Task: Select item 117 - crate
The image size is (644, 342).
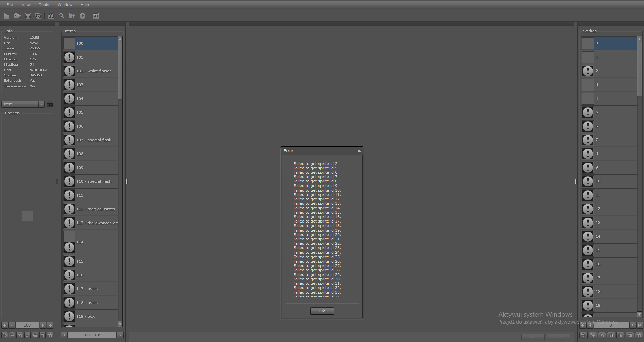Action: (90, 289)
